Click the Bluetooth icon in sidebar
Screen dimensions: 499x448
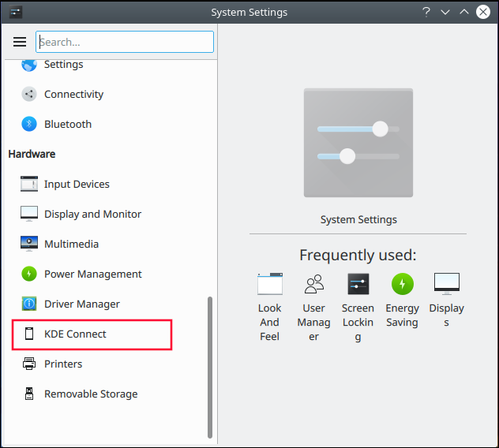[x=29, y=124]
